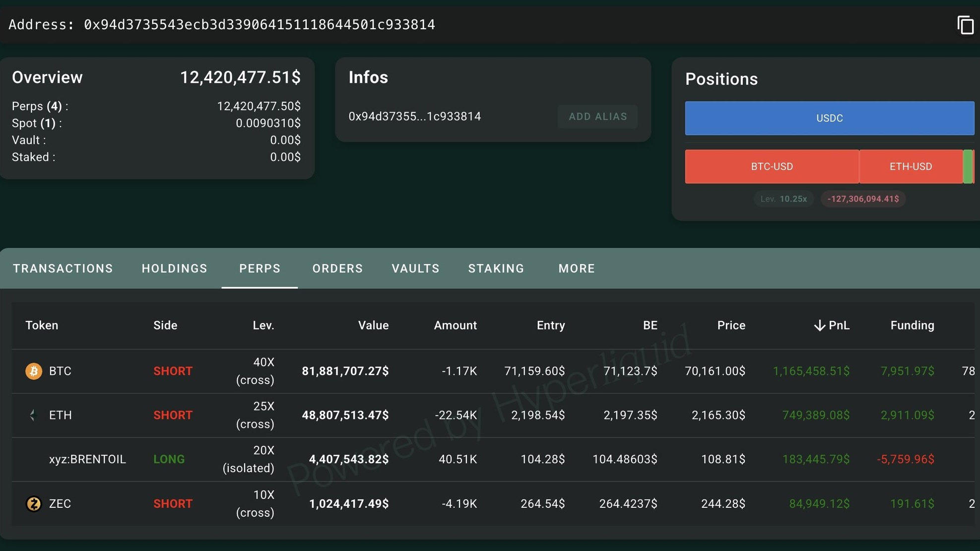Sort the table by Funding column
Viewport: 980px width, 551px height.
coord(912,326)
